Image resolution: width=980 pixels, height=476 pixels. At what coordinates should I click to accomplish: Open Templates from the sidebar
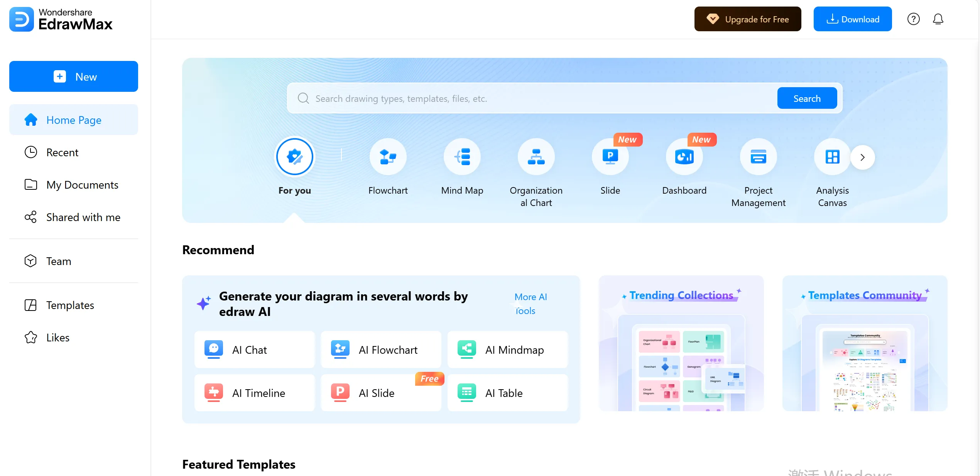(x=70, y=305)
